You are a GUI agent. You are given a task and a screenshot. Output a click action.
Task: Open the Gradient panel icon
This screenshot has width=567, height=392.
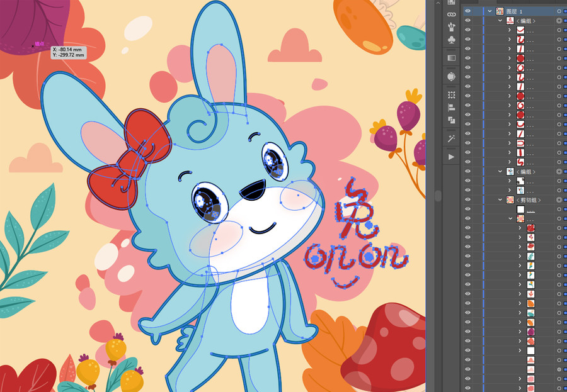point(451,58)
